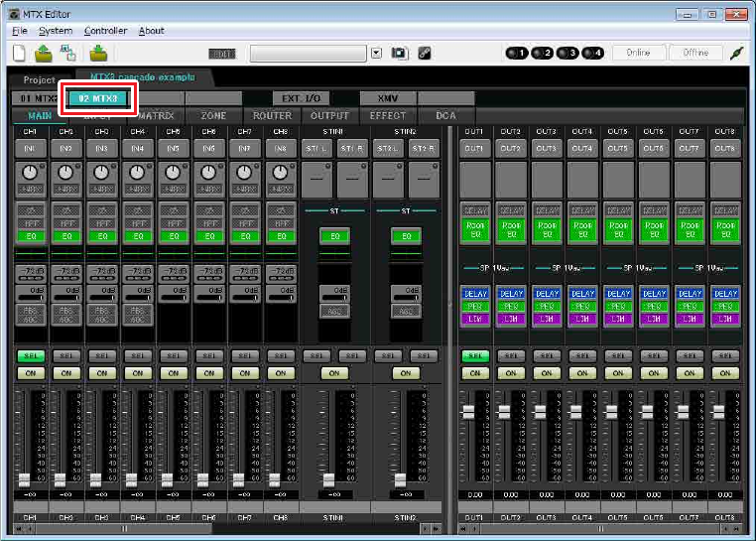This screenshot has width=756, height=541.
Task: Expand the preset selector dropdown arrow
Action: pos(377,53)
